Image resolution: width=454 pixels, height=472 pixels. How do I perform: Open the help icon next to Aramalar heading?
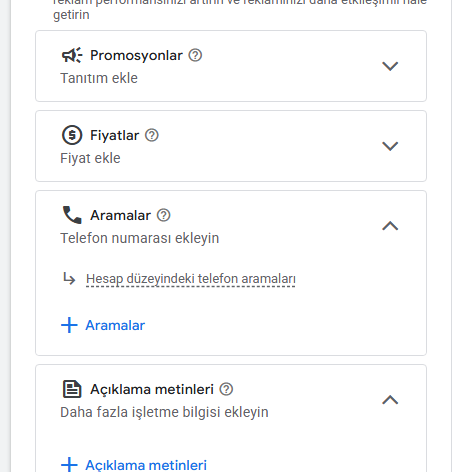pos(164,215)
